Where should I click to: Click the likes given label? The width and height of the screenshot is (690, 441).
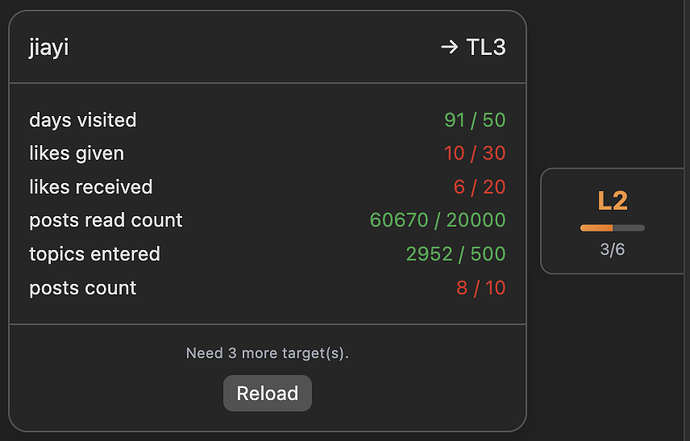click(x=77, y=153)
